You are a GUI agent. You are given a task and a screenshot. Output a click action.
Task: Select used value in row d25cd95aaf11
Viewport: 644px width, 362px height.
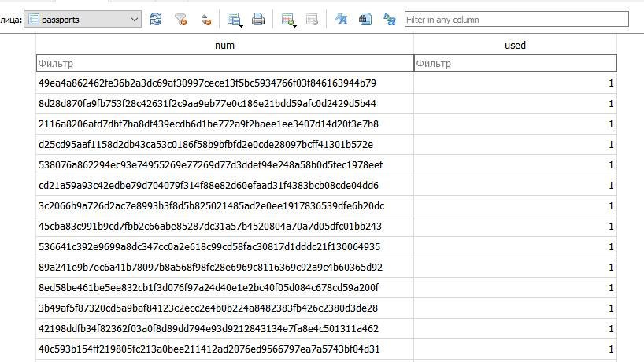point(515,145)
